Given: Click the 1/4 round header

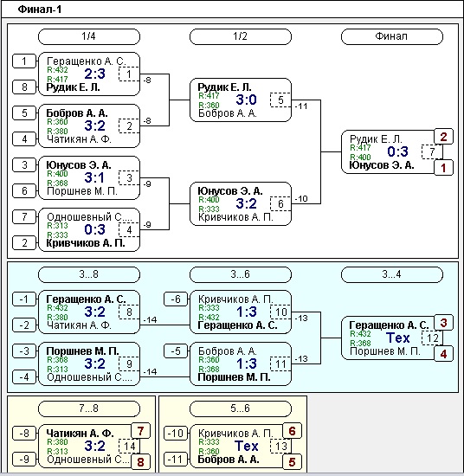Looking at the screenshot, I should point(89,36).
